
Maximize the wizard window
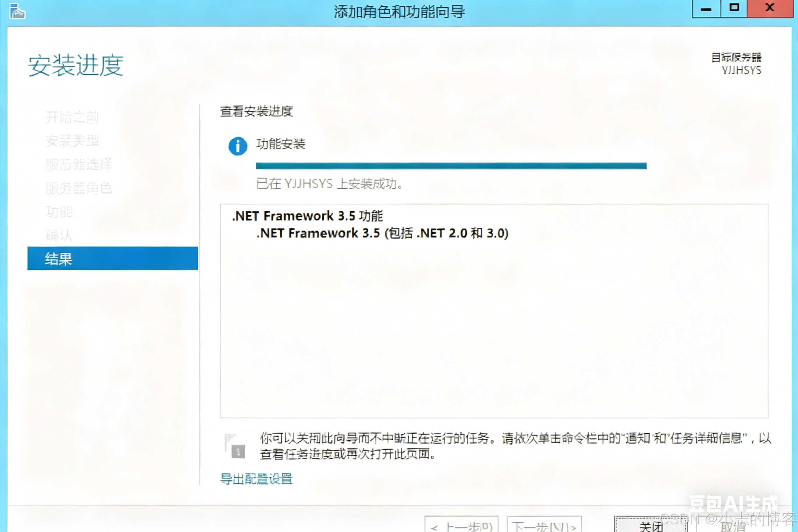pyautogui.click(x=734, y=9)
